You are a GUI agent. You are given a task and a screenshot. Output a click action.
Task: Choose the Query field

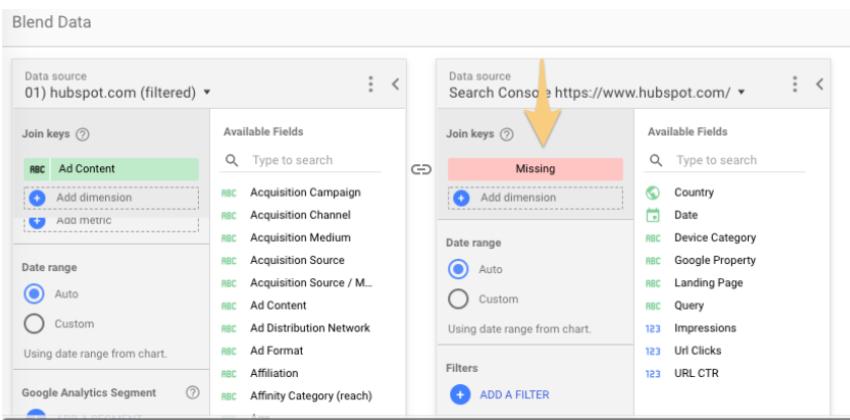[689, 306]
